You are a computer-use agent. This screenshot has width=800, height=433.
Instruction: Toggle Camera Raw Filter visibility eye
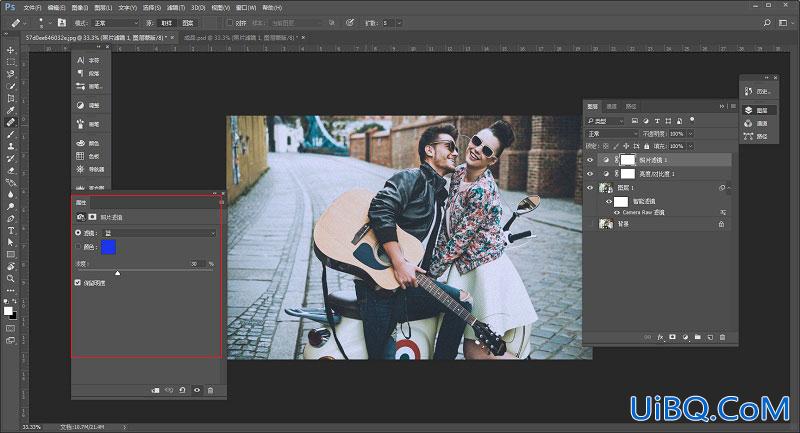point(617,212)
